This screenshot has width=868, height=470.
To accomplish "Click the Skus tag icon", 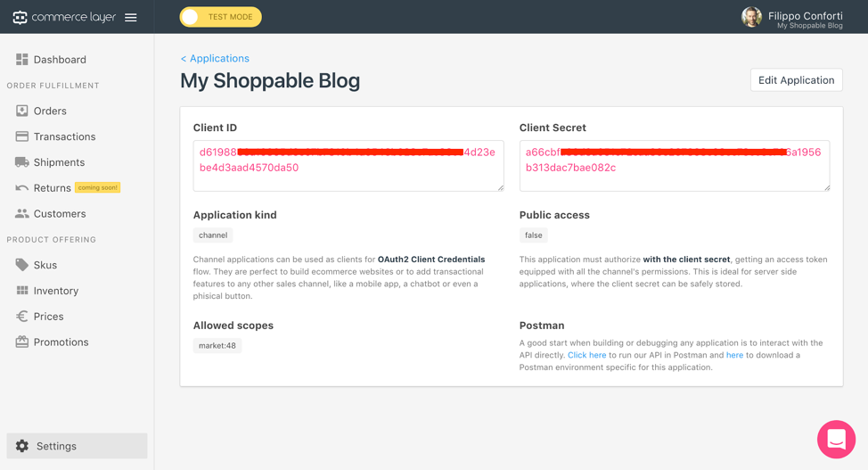I will coord(22,265).
